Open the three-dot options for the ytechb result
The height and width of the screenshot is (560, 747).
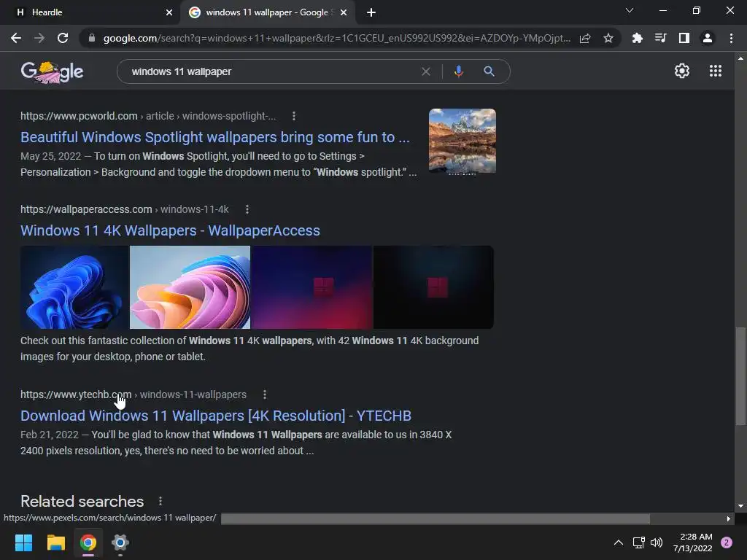coord(265,394)
